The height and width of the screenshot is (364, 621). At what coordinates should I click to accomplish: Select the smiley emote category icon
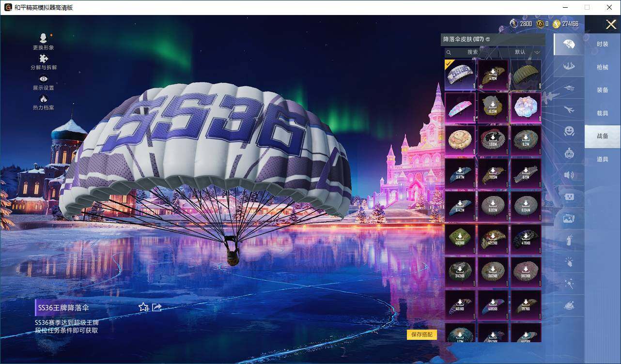(x=569, y=131)
